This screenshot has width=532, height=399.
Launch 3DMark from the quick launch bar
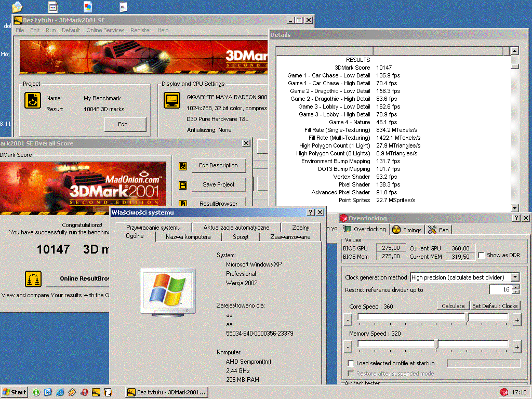point(96,392)
